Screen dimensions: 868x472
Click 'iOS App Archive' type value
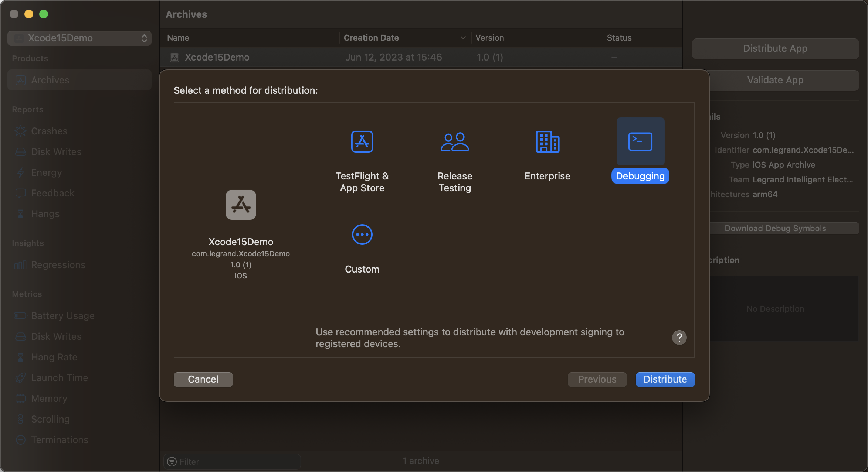click(x=784, y=165)
